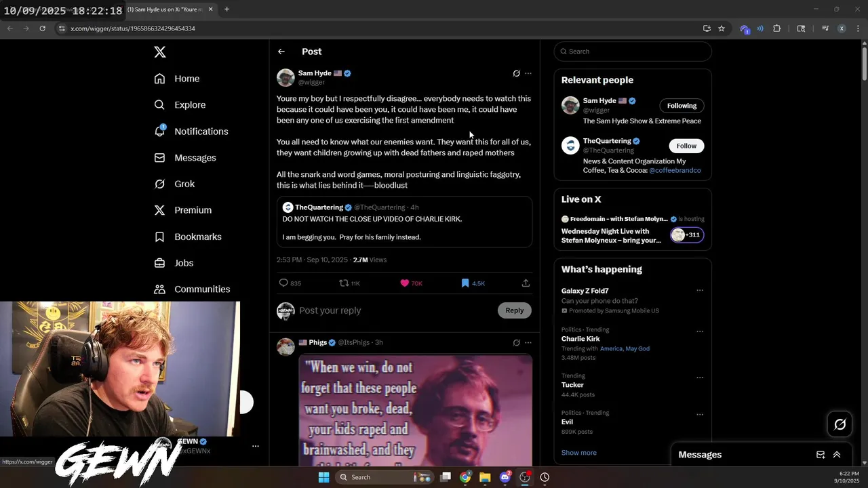Go back using the Post back arrow
Screen dimensions: 868x488
281,52
